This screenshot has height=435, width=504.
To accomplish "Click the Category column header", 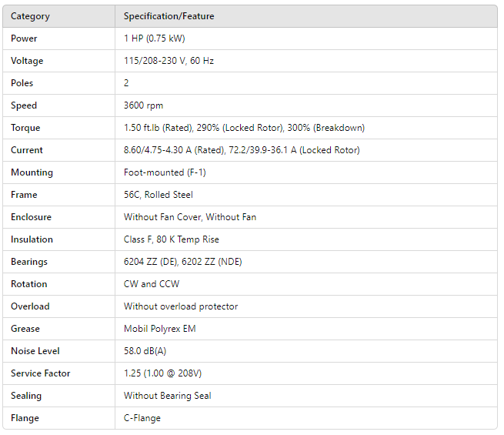I will tap(30, 16).
